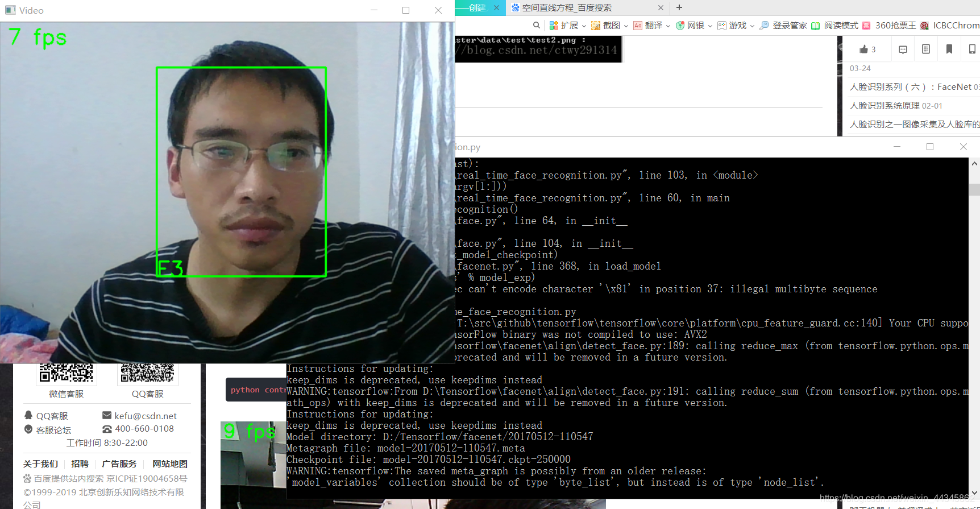Expand the 网银 dropdown arrow

click(x=710, y=26)
